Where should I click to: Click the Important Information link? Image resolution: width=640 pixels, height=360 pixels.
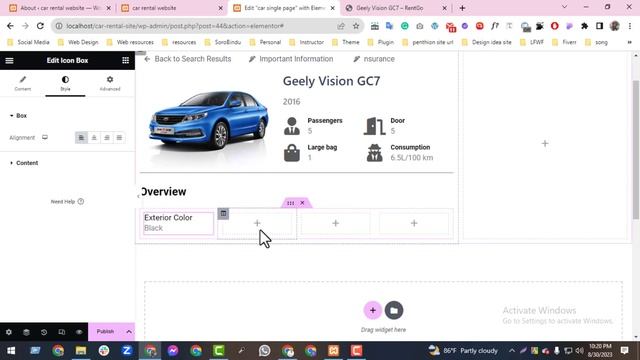point(291,59)
